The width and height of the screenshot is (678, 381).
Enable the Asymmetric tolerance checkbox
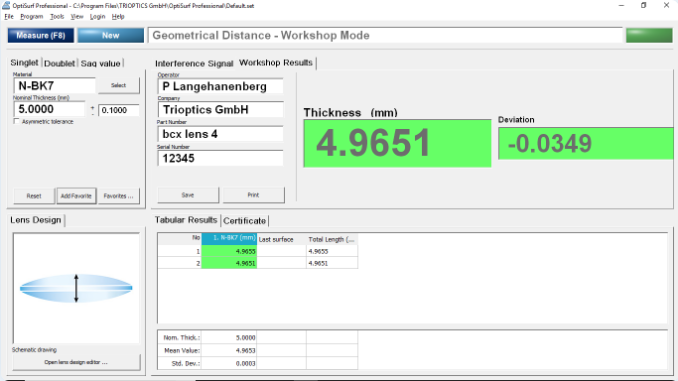16,122
